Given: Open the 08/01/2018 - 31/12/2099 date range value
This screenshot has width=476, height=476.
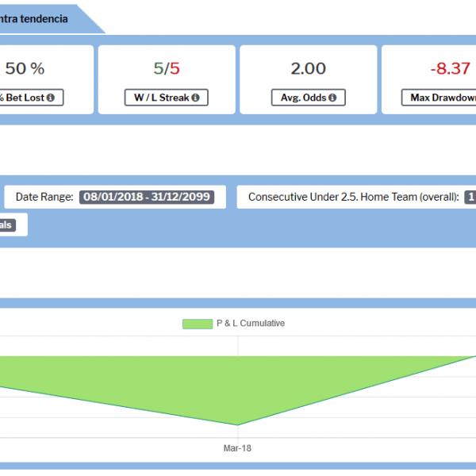Looking at the screenshot, I should coord(147,197).
